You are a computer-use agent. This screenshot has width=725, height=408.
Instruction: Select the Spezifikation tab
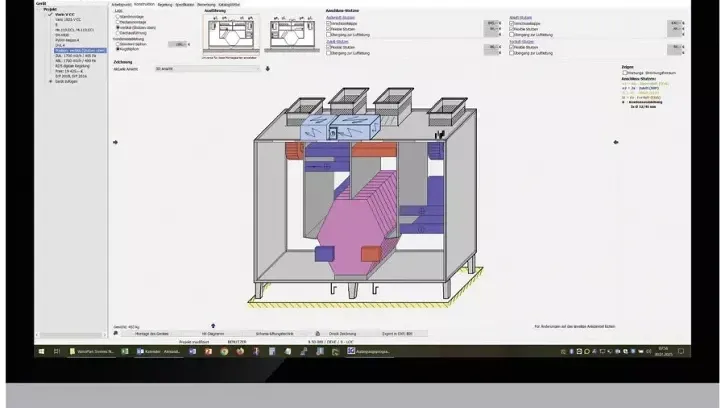click(x=184, y=5)
